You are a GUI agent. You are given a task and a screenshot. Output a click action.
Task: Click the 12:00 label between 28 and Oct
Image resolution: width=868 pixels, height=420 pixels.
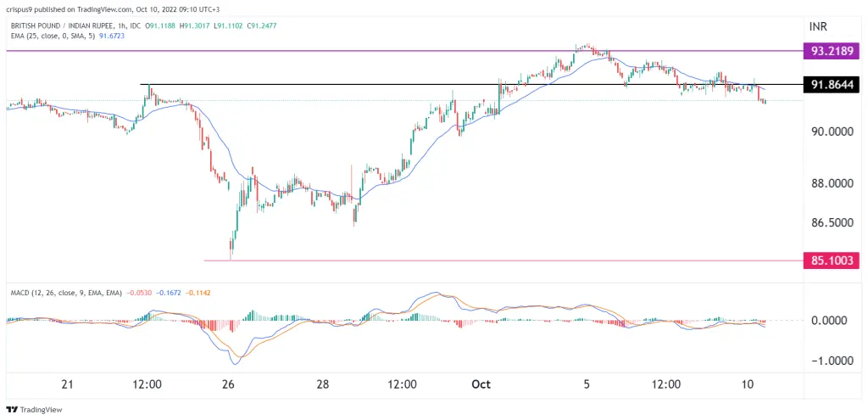tap(402, 384)
